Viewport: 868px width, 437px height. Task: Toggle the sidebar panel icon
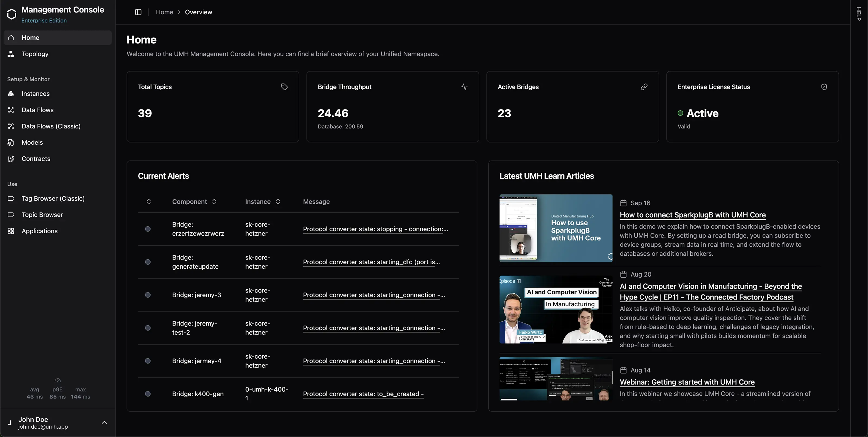pyautogui.click(x=138, y=12)
